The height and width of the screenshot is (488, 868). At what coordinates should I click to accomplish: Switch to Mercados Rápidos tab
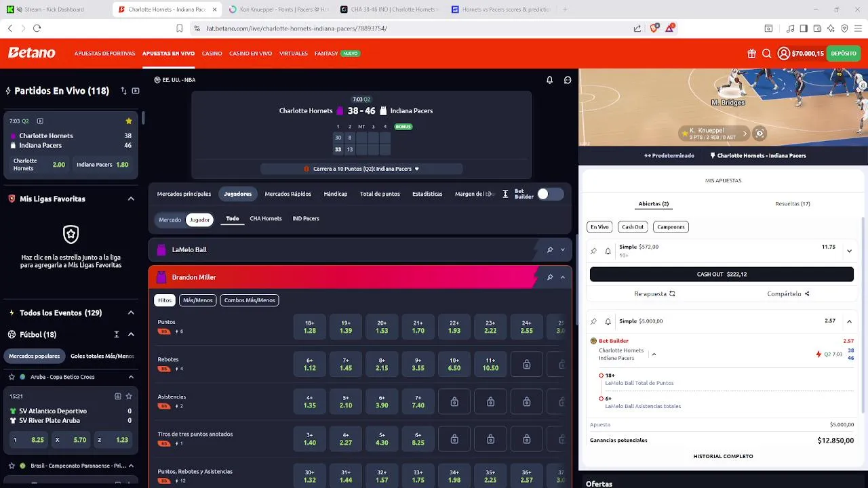pos(288,194)
